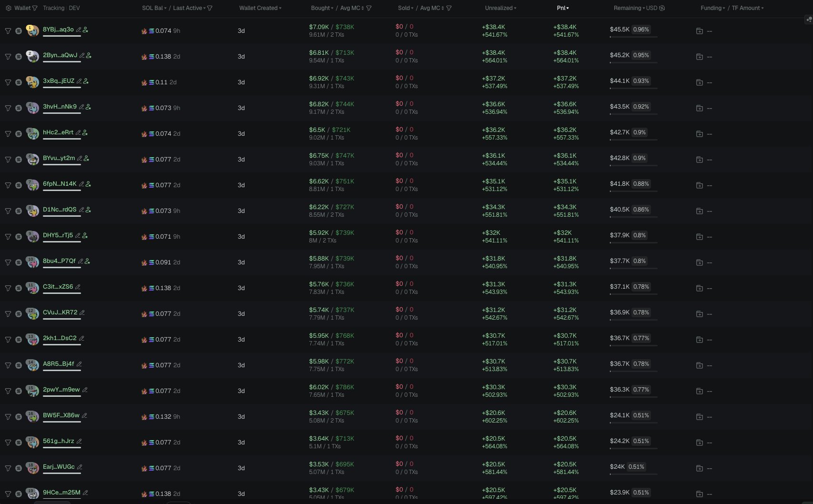Toggle the Tracking filter in header
Image resolution: width=813 pixels, height=504 pixels.
point(53,8)
